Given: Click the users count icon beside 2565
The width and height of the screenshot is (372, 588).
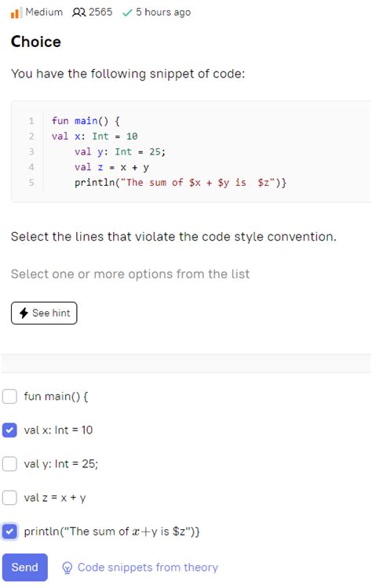Looking at the screenshot, I should (78, 13).
